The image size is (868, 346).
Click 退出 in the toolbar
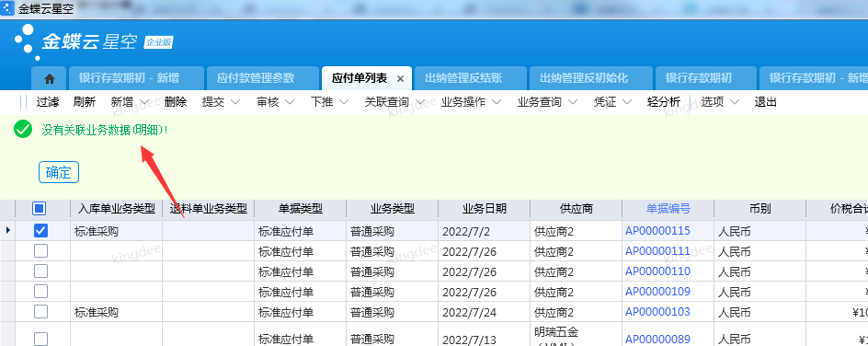766,102
